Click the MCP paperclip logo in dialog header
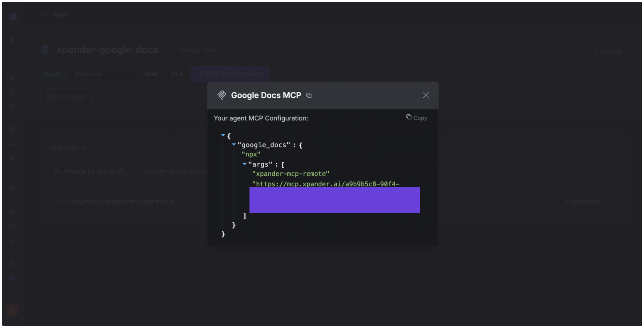Image resolution: width=644 pixels, height=328 pixels. pos(222,95)
